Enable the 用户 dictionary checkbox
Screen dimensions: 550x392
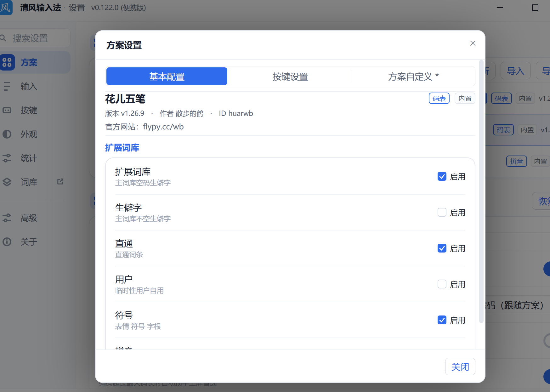point(442,284)
